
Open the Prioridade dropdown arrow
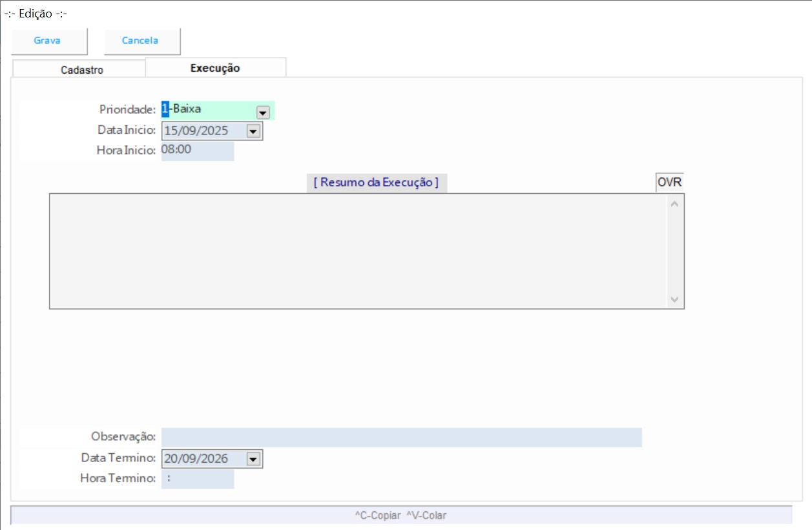tap(263, 112)
